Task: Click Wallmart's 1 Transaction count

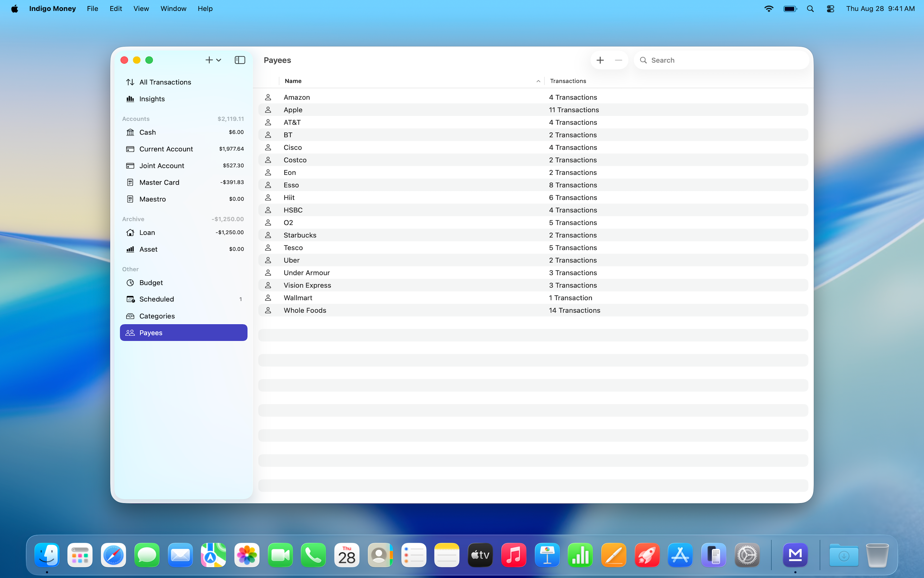Action: pos(570,298)
